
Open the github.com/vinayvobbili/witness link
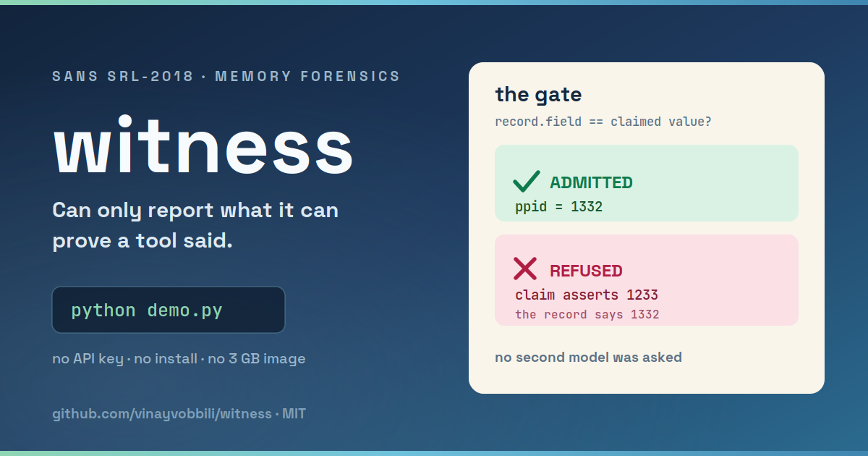click(163, 415)
